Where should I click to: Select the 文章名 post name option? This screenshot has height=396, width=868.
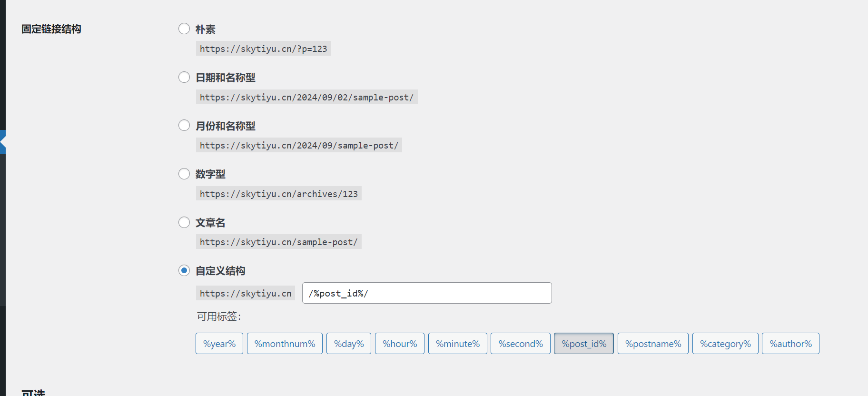[184, 222]
